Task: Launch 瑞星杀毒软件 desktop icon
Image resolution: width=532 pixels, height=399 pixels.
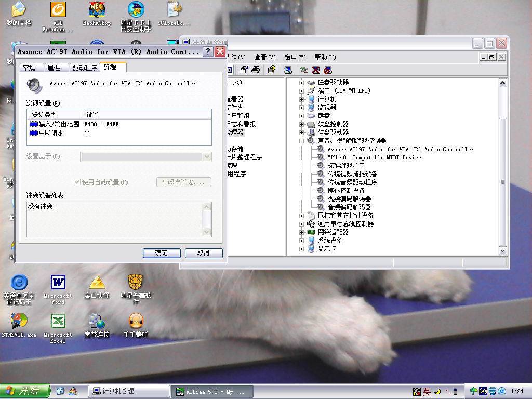Action: click(136, 289)
